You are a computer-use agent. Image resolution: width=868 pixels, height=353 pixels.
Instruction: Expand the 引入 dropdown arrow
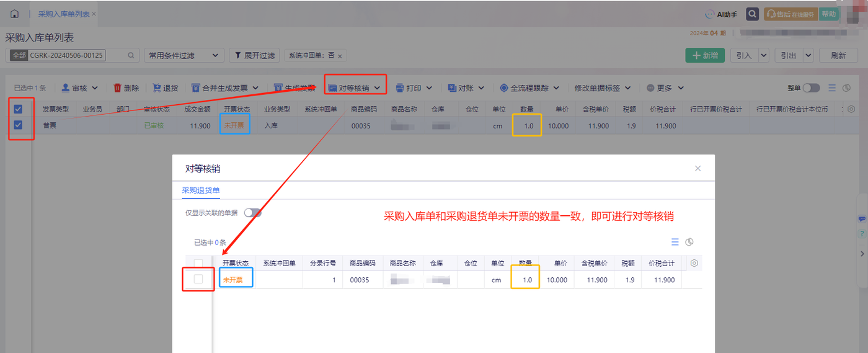pyautogui.click(x=763, y=55)
